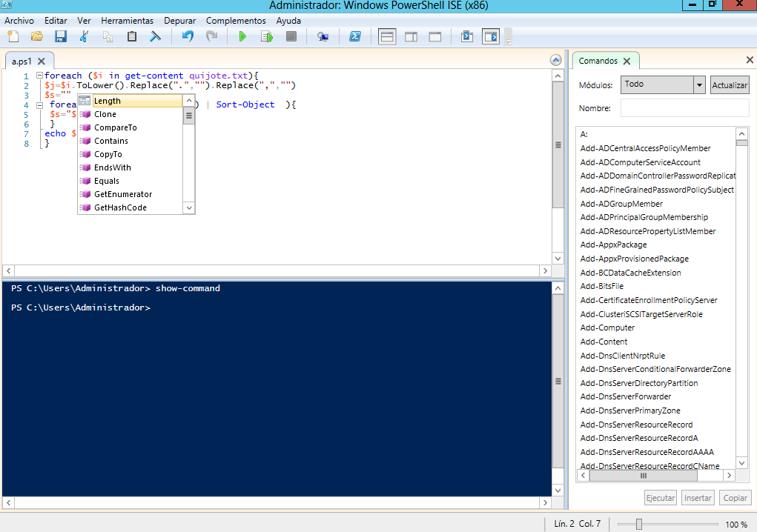Collapse the script pane using the chevron
The width and height of the screenshot is (757, 532).
(x=555, y=60)
